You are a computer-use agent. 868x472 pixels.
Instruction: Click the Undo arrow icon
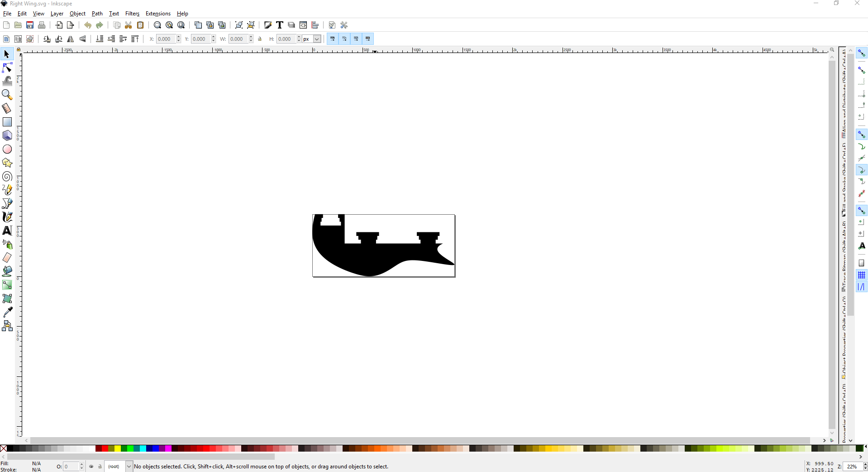[x=88, y=25]
